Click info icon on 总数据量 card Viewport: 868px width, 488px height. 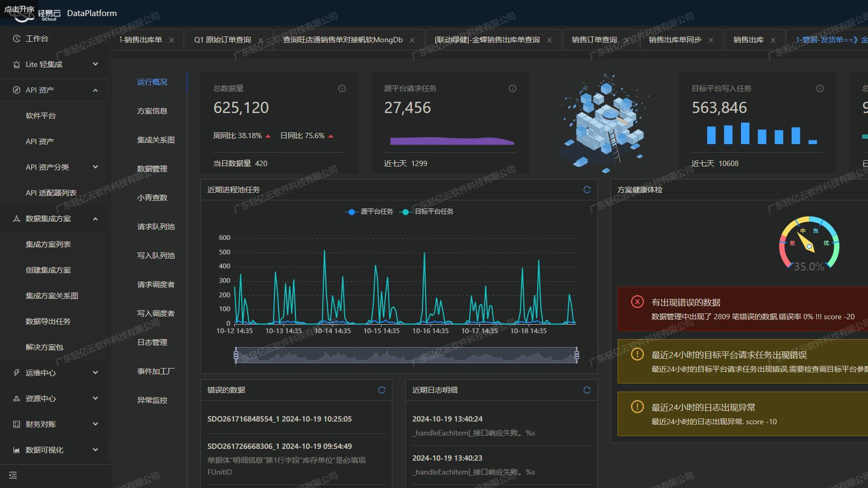tap(342, 88)
